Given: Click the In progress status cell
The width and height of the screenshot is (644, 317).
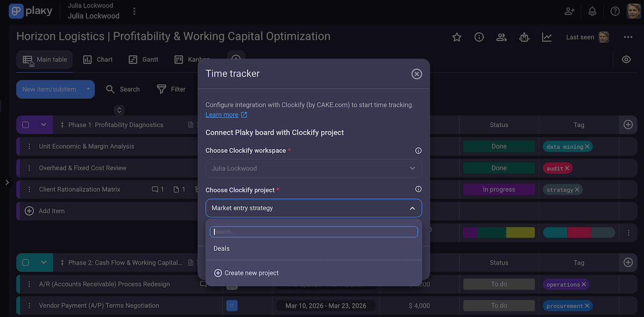Looking at the screenshot, I should pos(499,190).
